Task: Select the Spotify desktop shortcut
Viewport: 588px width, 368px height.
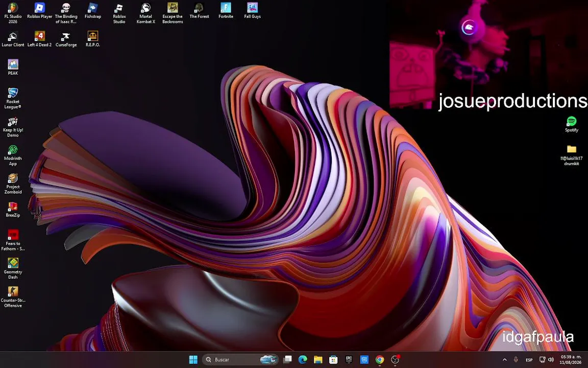Action: pyautogui.click(x=572, y=124)
